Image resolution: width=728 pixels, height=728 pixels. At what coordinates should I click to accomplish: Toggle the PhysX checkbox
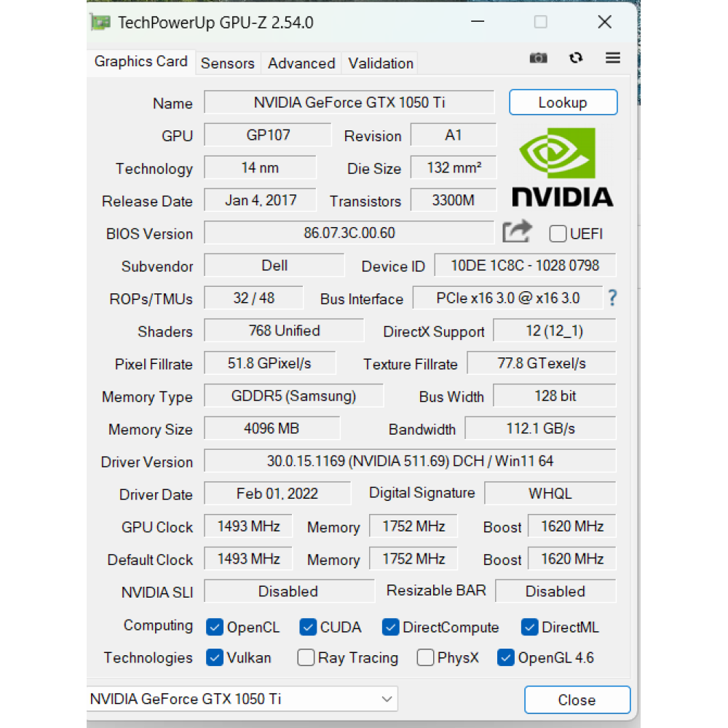[425, 657]
